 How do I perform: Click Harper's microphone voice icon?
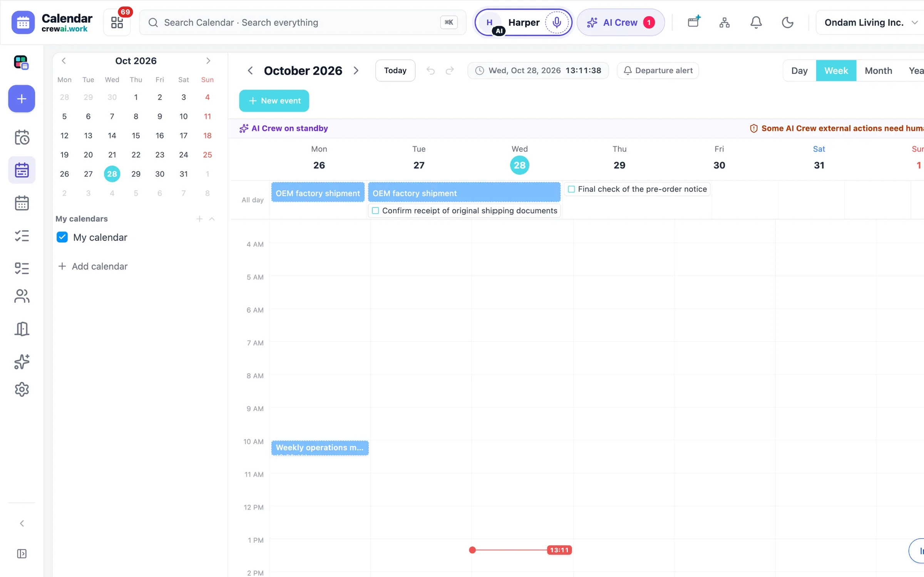coord(556,22)
